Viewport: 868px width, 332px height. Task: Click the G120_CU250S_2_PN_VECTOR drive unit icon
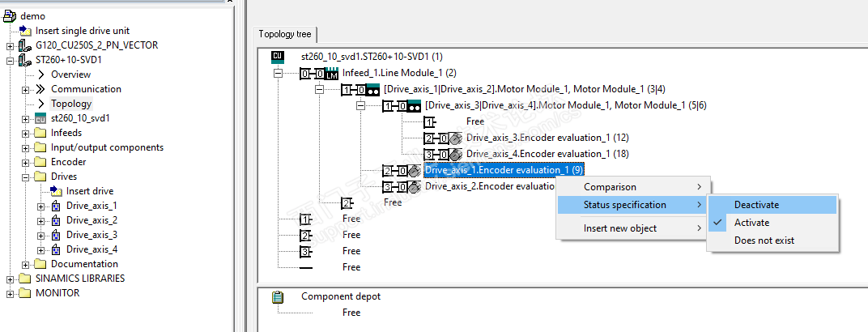25,45
